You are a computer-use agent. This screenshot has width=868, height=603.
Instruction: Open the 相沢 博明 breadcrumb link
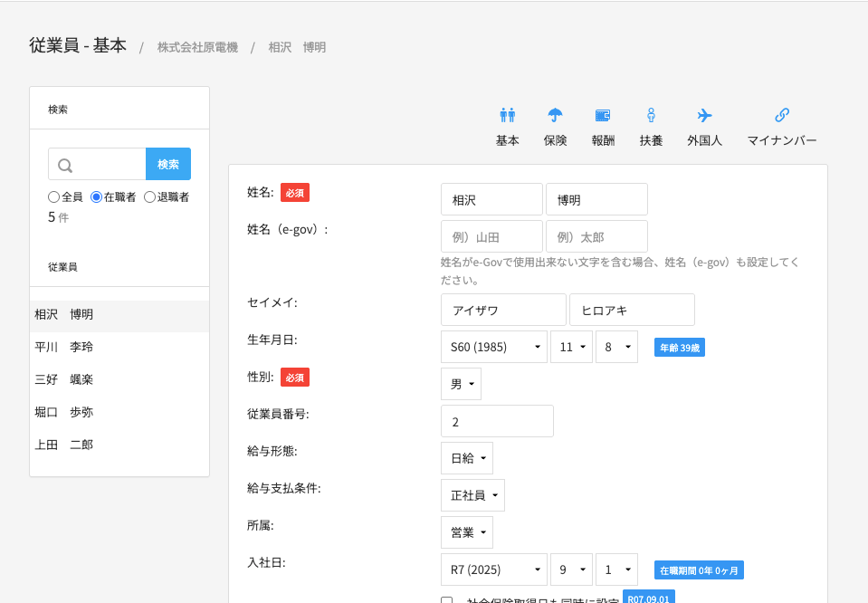tap(297, 48)
